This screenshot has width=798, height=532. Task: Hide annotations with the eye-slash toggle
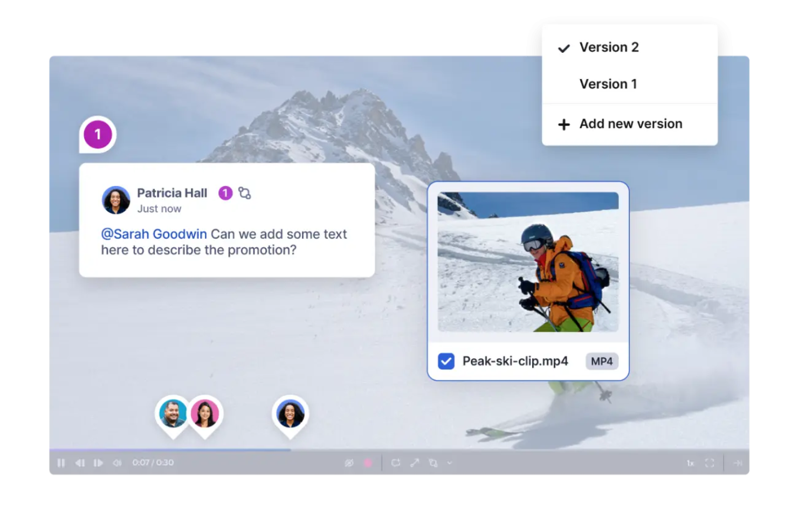pos(349,462)
